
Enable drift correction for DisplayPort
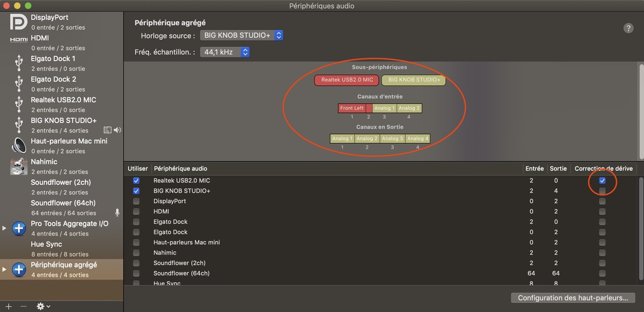(602, 201)
